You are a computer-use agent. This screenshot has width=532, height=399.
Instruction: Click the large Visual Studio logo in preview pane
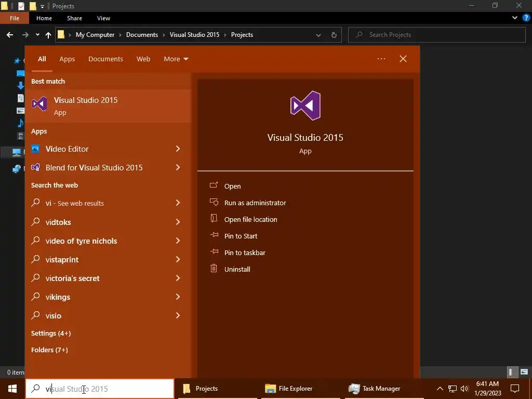pyautogui.click(x=305, y=105)
